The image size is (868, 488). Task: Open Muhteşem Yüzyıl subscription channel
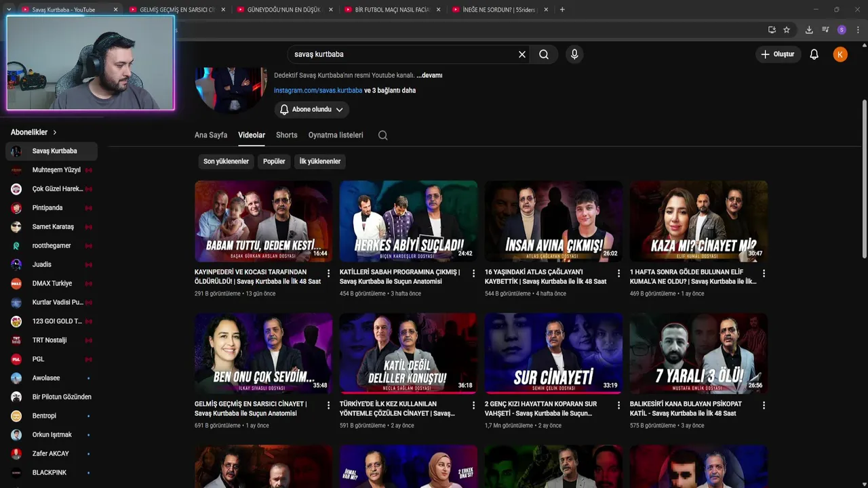(x=52, y=170)
